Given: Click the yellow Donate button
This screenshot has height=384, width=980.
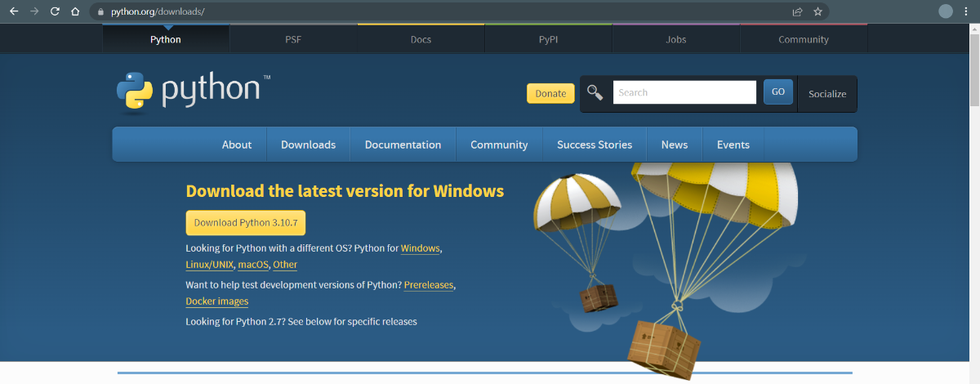Looking at the screenshot, I should 550,93.
